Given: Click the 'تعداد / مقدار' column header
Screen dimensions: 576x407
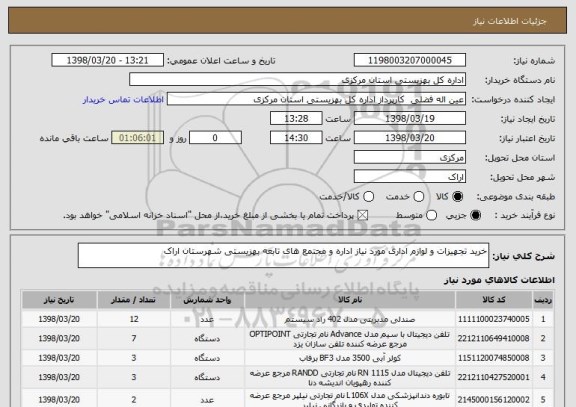Looking at the screenshot, I should pyautogui.click(x=134, y=300).
